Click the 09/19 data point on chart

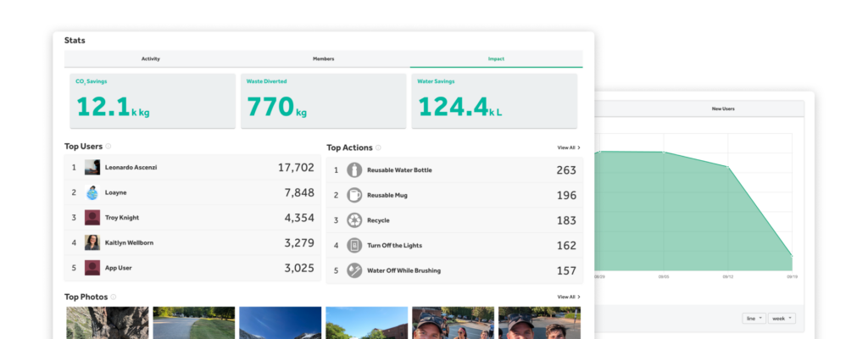(792, 256)
